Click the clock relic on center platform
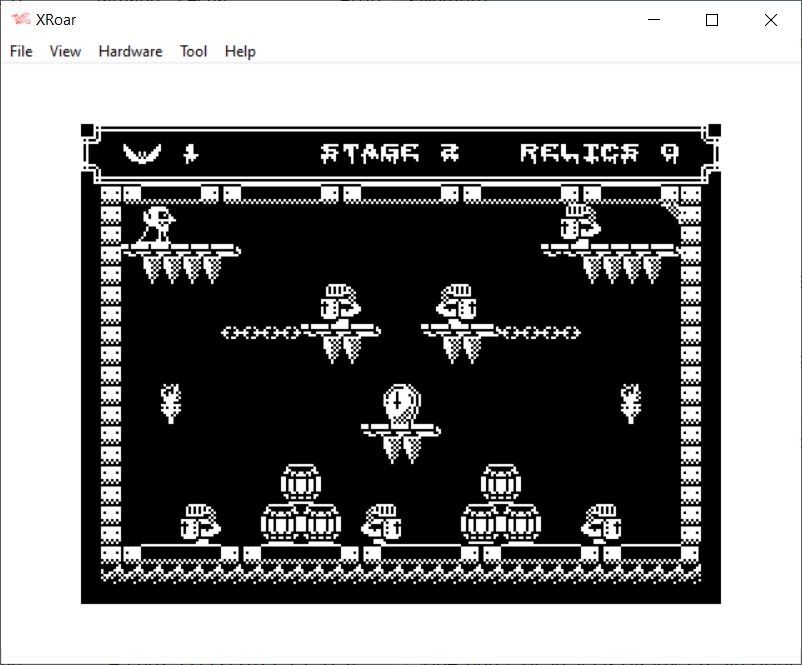The width and height of the screenshot is (802, 665). (x=399, y=404)
